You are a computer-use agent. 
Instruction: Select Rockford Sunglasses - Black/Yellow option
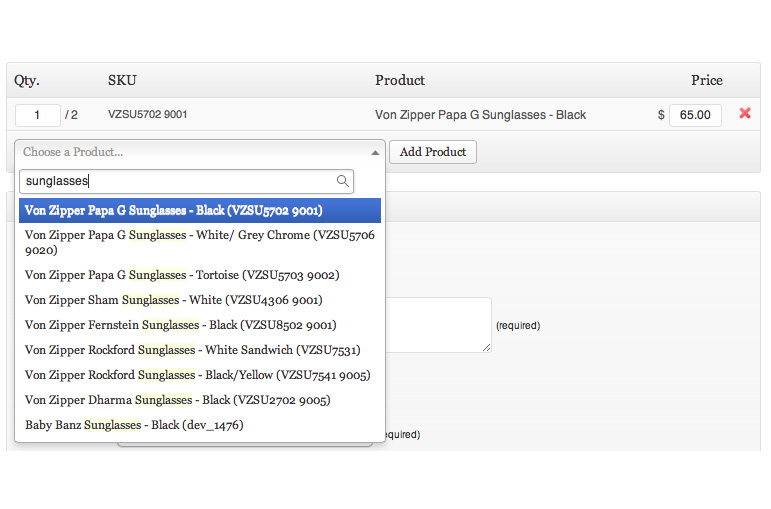coord(200,375)
